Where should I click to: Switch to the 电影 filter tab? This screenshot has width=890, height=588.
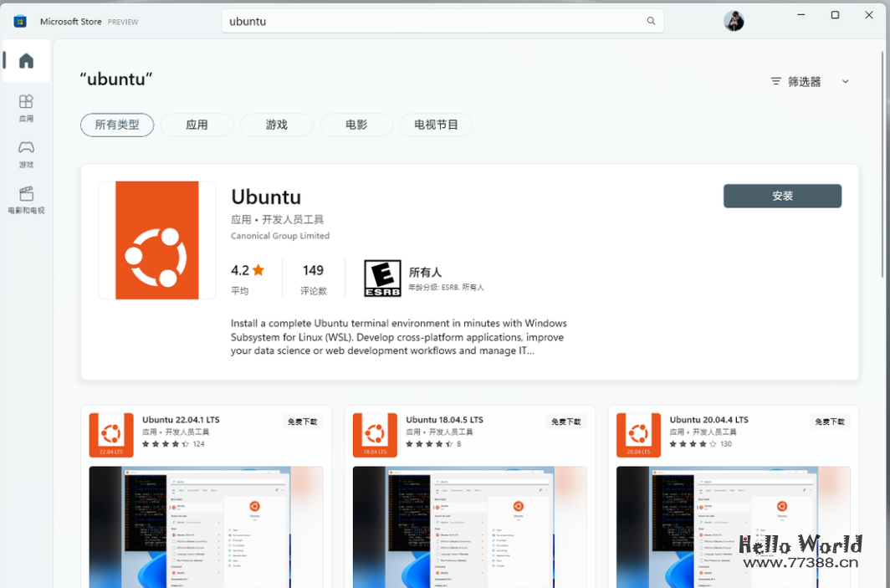pyautogui.click(x=355, y=125)
